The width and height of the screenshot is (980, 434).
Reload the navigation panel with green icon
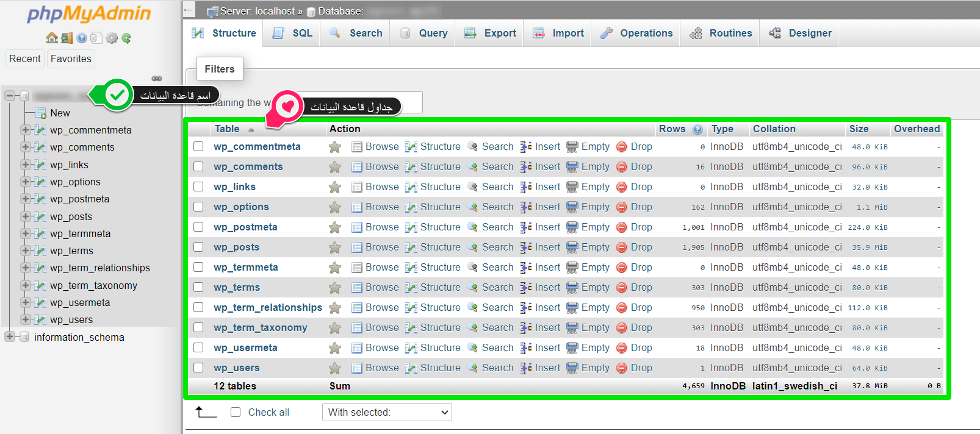(x=126, y=38)
